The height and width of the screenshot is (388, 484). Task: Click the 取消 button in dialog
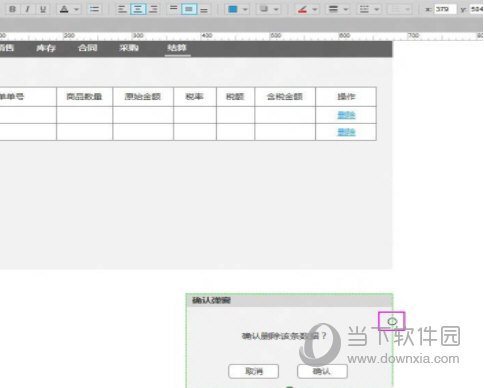(254, 371)
